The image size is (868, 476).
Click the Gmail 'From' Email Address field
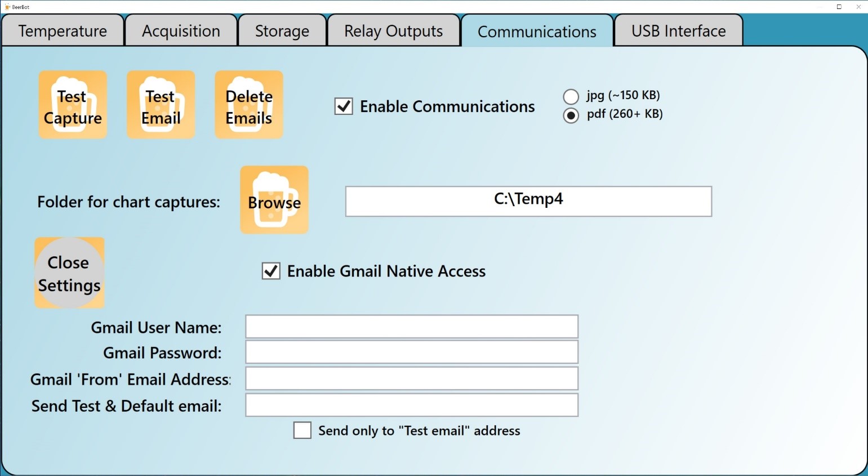coord(412,379)
